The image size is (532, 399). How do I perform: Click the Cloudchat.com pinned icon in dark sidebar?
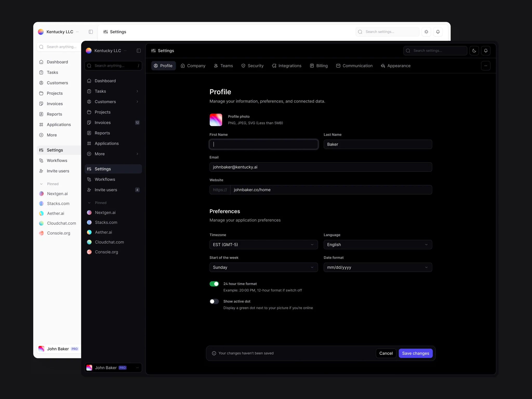click(x=89, y=242)
